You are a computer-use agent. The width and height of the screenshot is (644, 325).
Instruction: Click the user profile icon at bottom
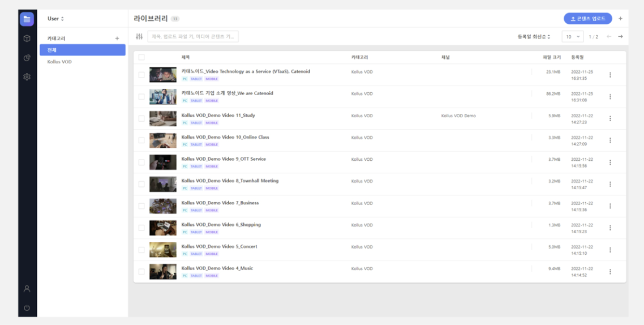click(x=27, y=289)
